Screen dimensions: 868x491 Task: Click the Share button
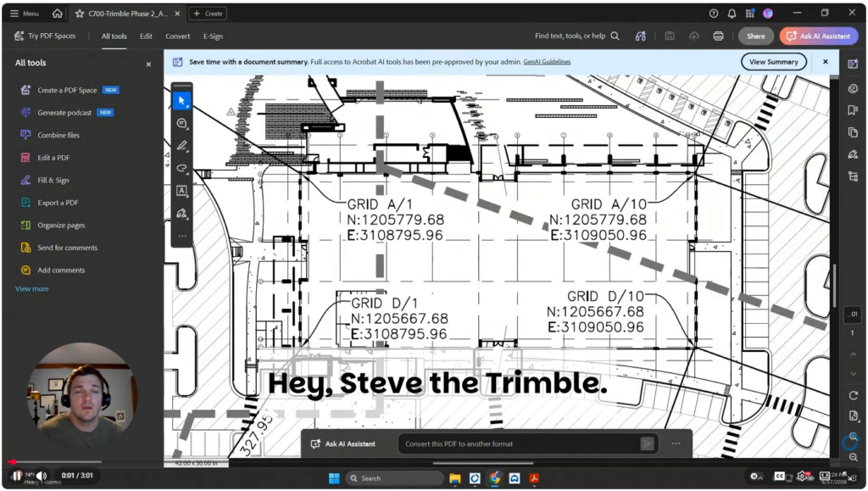pos(755,36)
